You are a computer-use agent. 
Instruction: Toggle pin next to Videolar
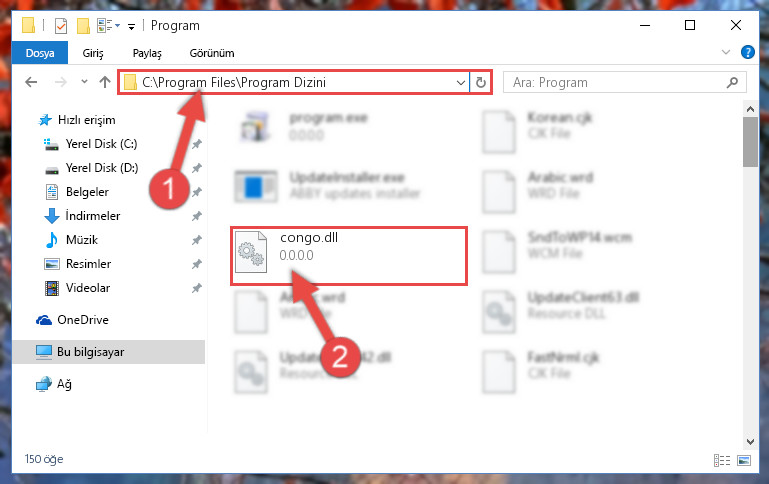pos(197,288)
